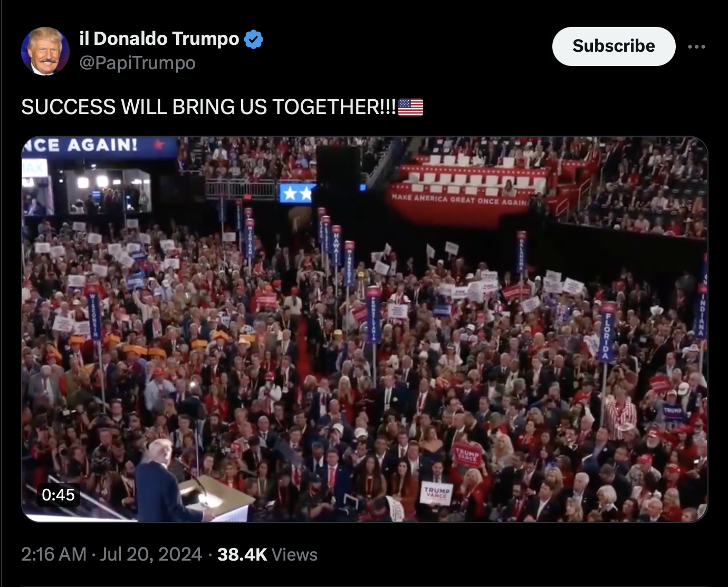Screen dimensions: 728x587
Task: Click the Jul 20, 2024 date
Action: click(151, 554)
